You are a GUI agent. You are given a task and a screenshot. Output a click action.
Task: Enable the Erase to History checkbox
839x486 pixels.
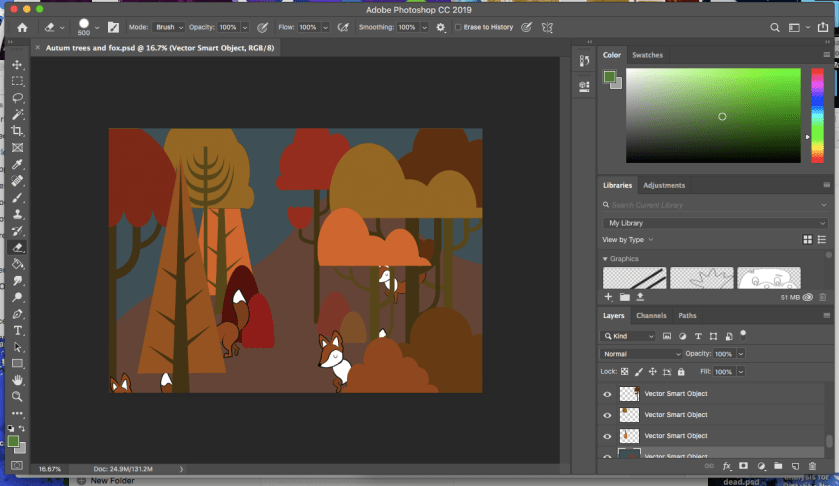tap(459, 28)
